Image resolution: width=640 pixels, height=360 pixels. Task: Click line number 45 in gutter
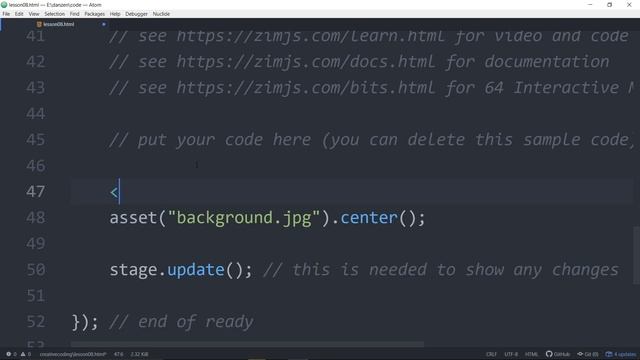(x=36, y=140)
